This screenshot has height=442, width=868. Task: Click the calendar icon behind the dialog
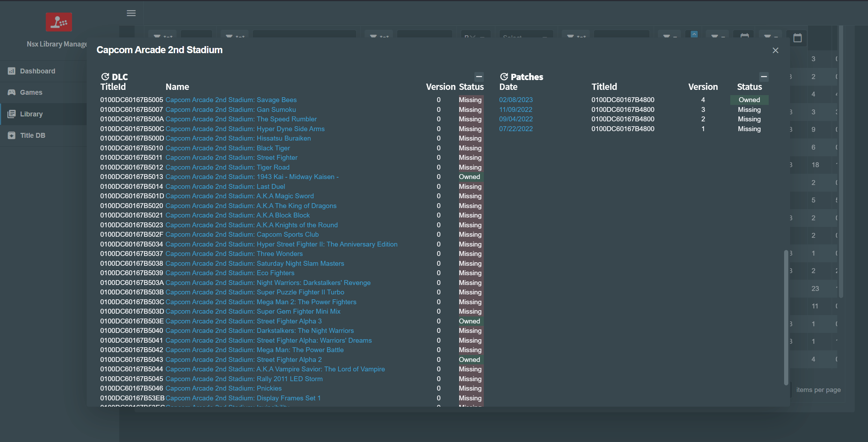pos(797,38)
